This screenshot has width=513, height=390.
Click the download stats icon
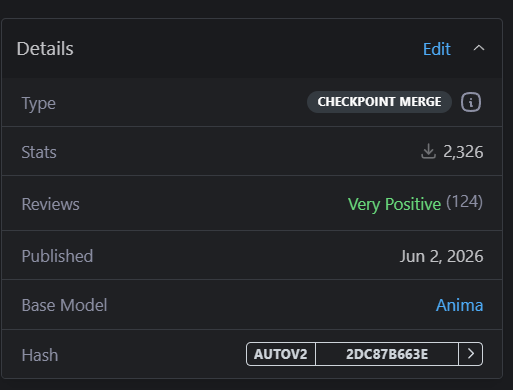[428, 152]
